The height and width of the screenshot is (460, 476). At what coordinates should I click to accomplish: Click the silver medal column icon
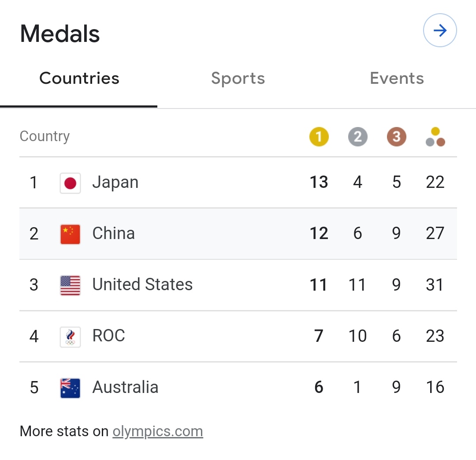point(357,137)
